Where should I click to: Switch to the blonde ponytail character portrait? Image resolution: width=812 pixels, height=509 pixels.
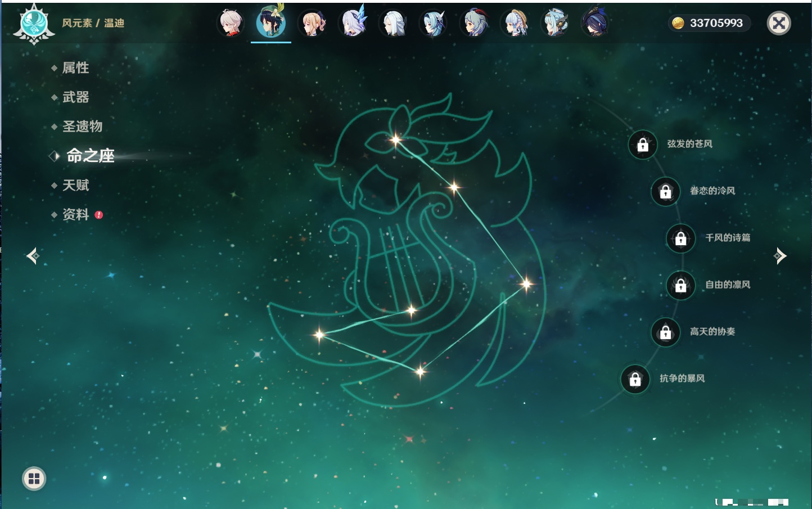tap(312, 23)
